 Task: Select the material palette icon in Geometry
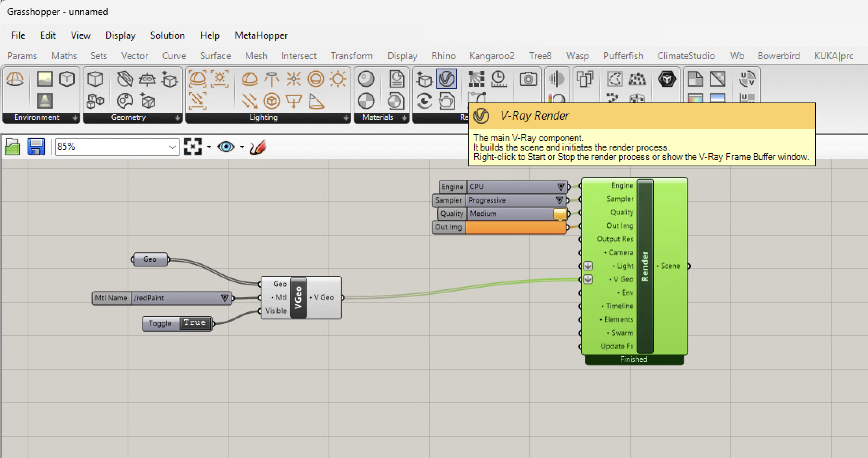click(125, 101)
